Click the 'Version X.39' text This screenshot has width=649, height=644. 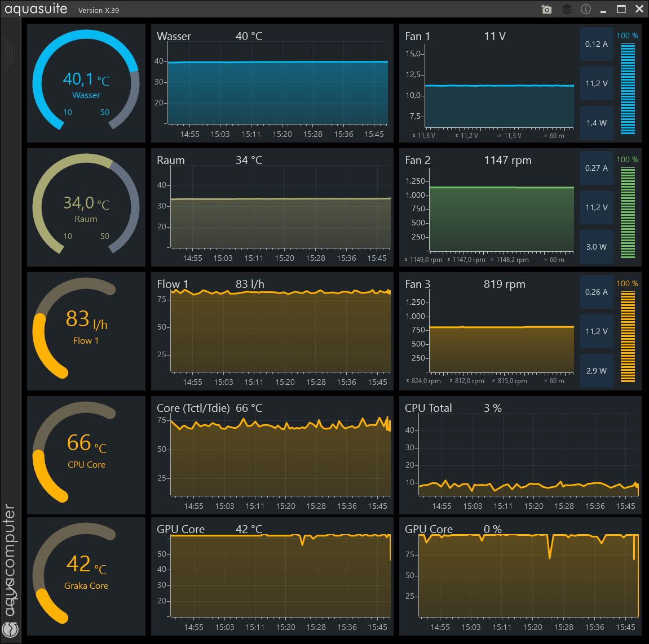99,10
